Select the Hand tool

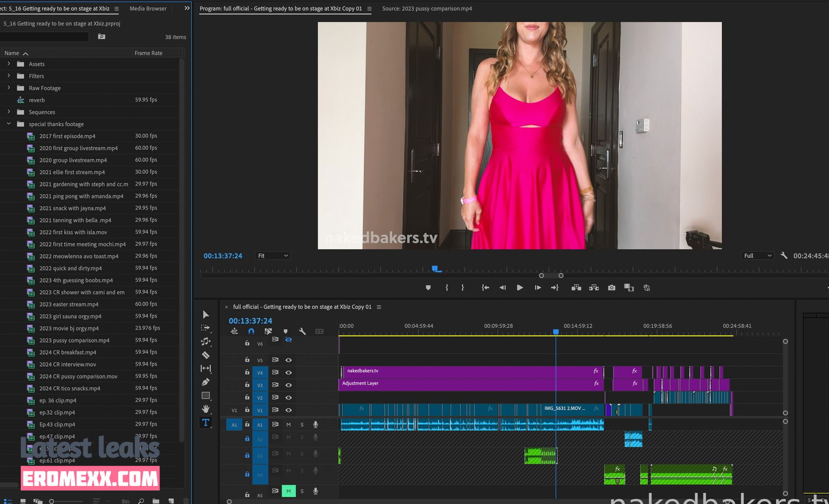tap(206, 409)
